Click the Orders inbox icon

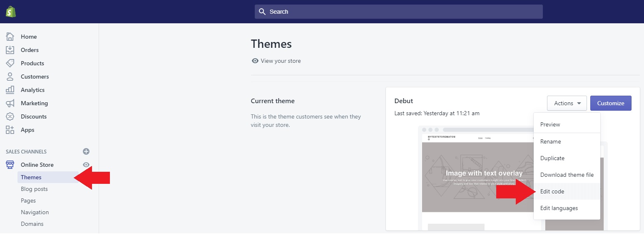pyautogui.click(x=10, y=50)
